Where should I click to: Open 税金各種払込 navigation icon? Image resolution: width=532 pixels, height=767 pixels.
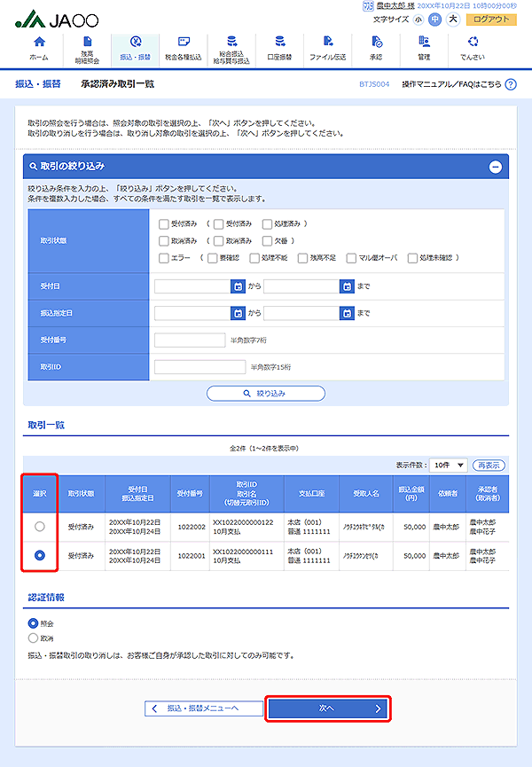pos(184,41)
